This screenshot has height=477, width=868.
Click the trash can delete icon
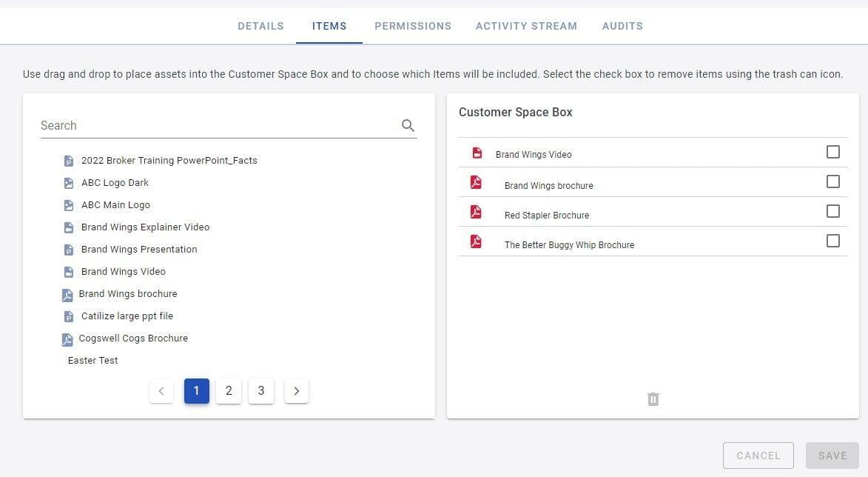pyautogui.click(x=653, y=399)
